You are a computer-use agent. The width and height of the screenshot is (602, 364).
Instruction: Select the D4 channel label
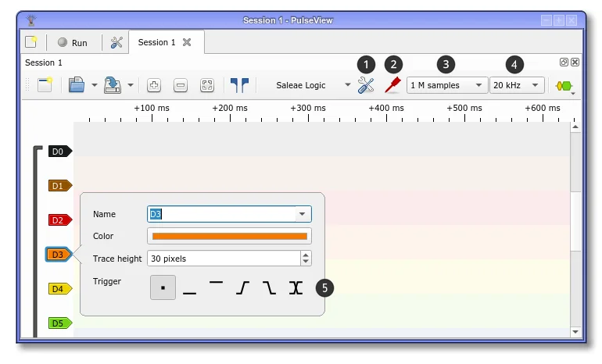(60, 289)
